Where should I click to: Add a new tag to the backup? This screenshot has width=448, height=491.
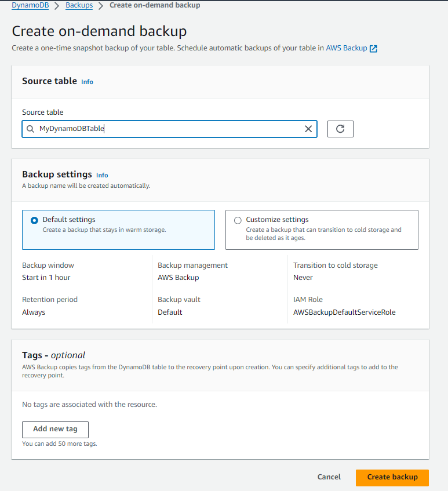pos(55,430)
